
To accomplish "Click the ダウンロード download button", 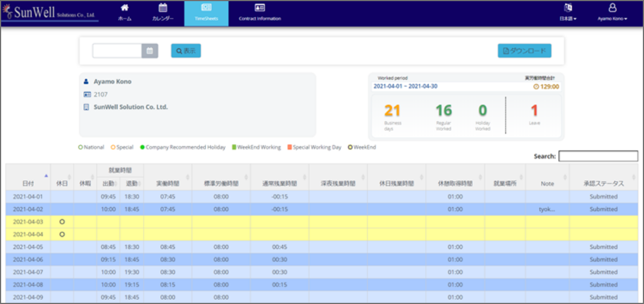I will coord(524,51).
